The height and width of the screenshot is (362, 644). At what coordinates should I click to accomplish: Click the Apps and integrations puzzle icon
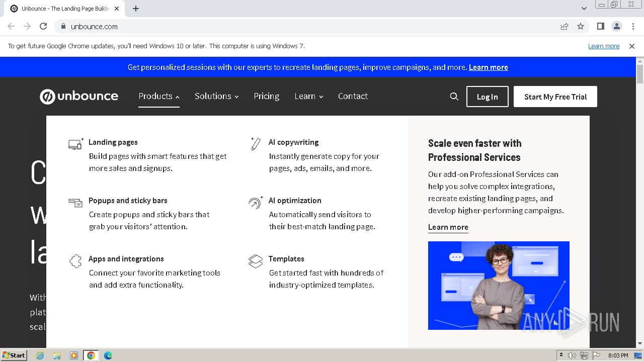75,261
